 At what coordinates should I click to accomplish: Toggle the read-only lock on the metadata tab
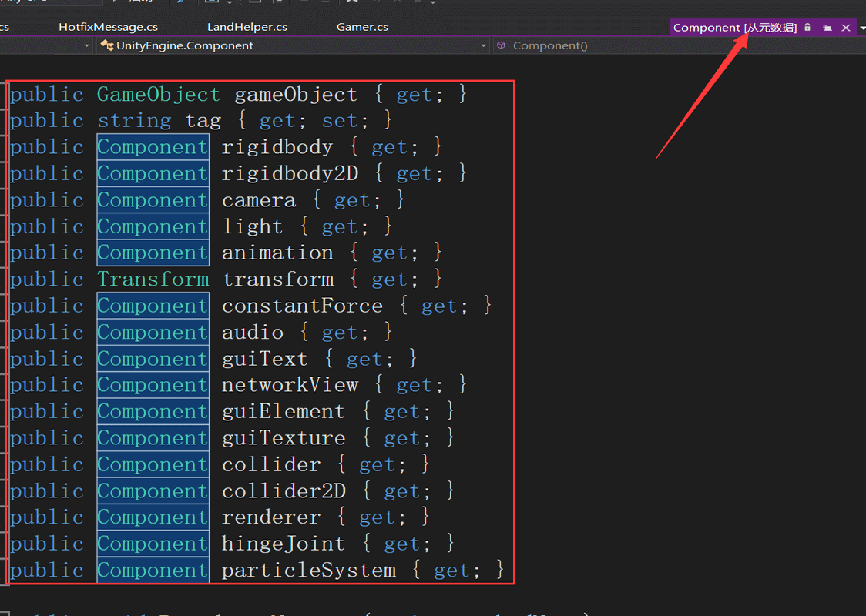click(x=807, y=27)
